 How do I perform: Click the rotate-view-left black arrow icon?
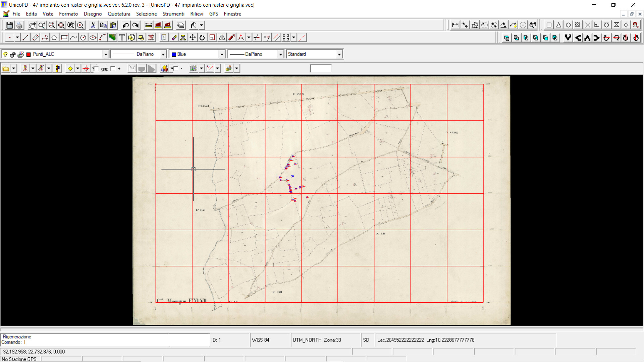(x=578, y=38)
